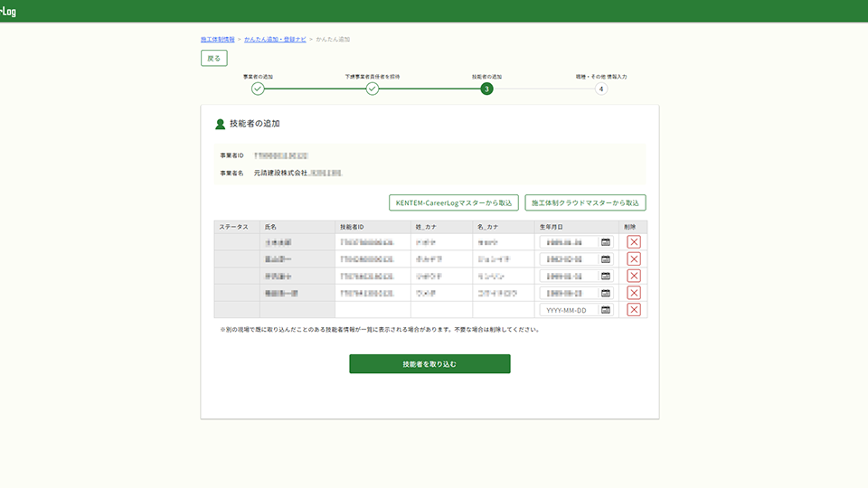Click the 技能者を取り込む button
The height and width of the screenshot is (488, 868).
click(429, 364)
